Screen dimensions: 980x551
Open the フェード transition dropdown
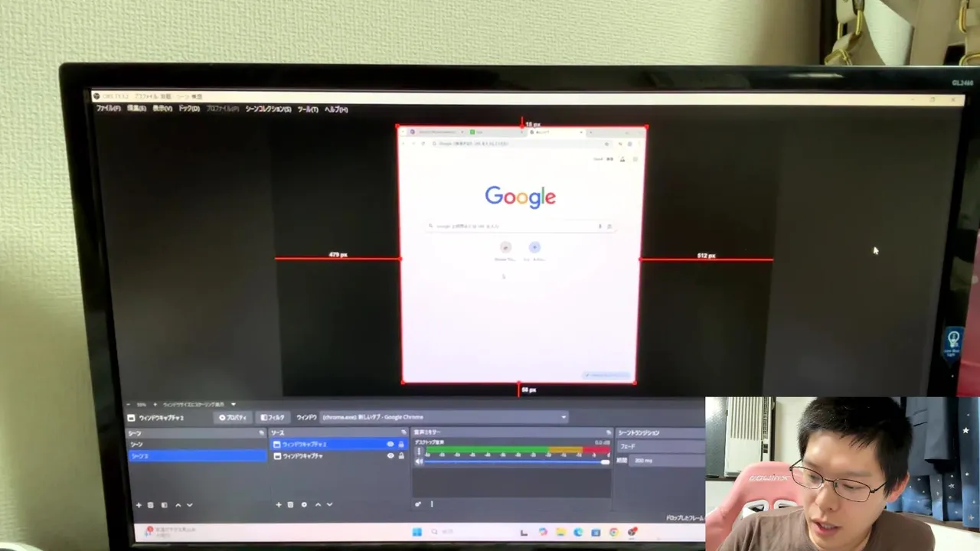[661, 446]
